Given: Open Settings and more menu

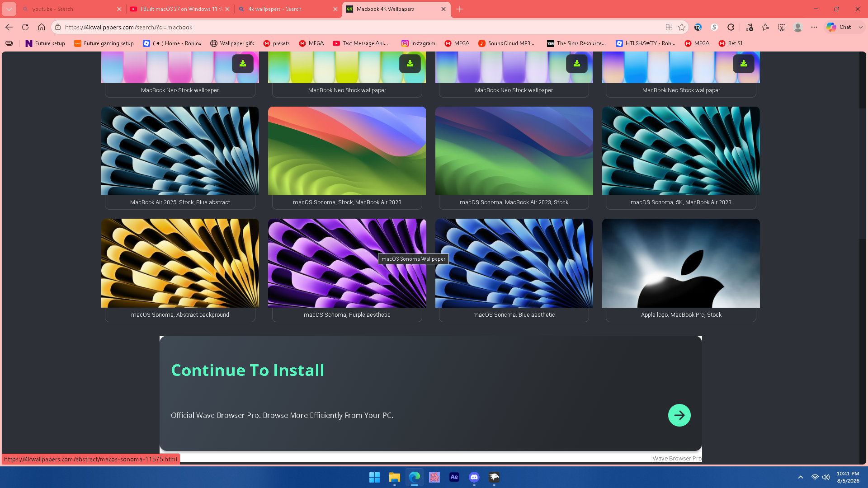Looking at the screenshot, I should click(x=814, y=27).
